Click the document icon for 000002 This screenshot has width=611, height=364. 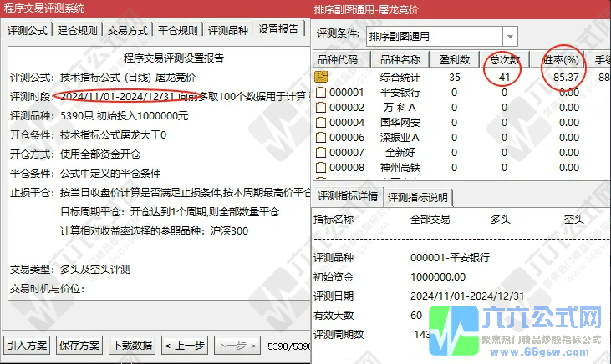(x=321, y=107)
